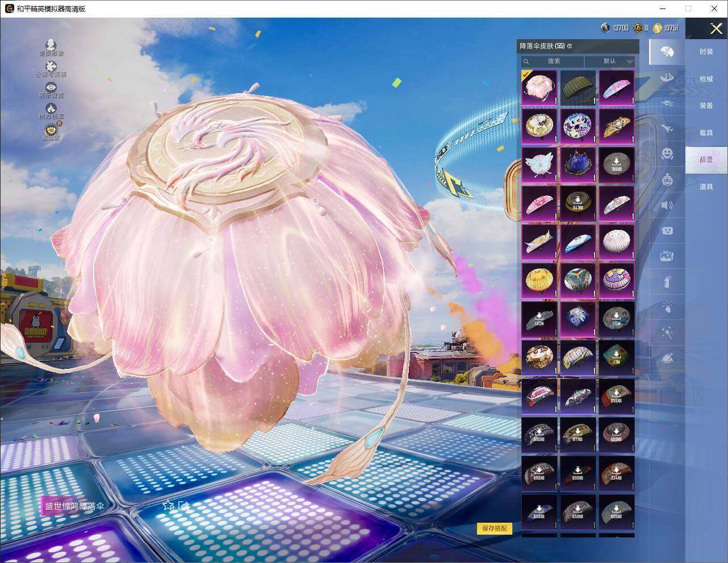Select the olive green default parachute thumbnail
The height and width of the screenshot is (563, 728).
tap(578, 87)
